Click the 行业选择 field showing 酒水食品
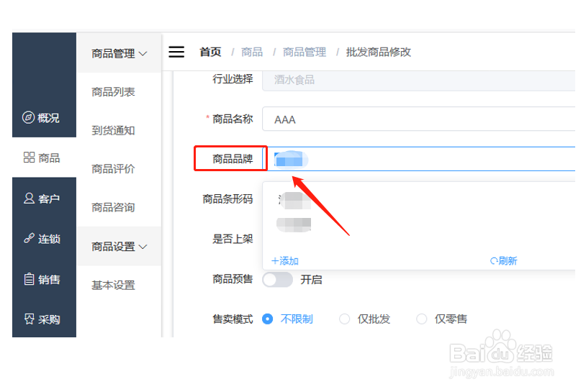The height and width of the screenshot is (392, 586). click(418, 80)
